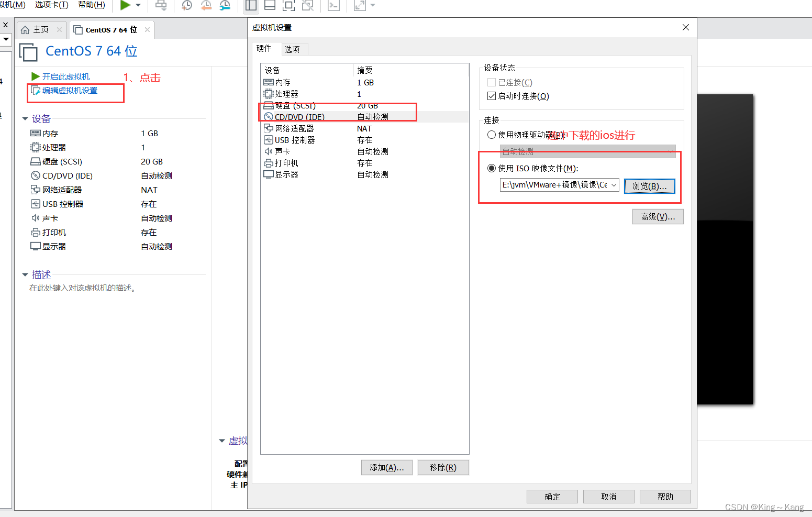Toggle the thumbnail bar view icon
Image resolution: width=812 pixels, height=517 pixels.
click(270, 5)
